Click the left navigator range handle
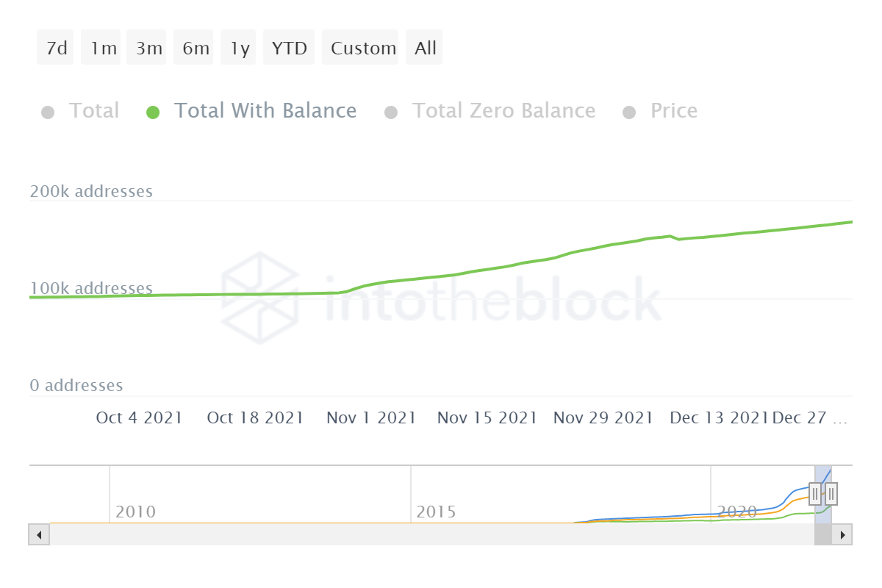The width and height of the screenshot is (882, 588). 815,492
